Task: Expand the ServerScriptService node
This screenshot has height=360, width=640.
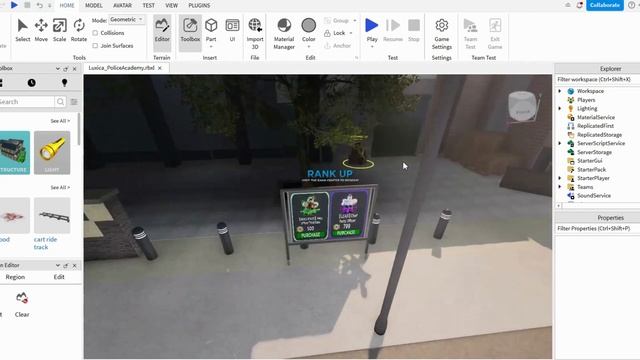Action: (560, 143)
